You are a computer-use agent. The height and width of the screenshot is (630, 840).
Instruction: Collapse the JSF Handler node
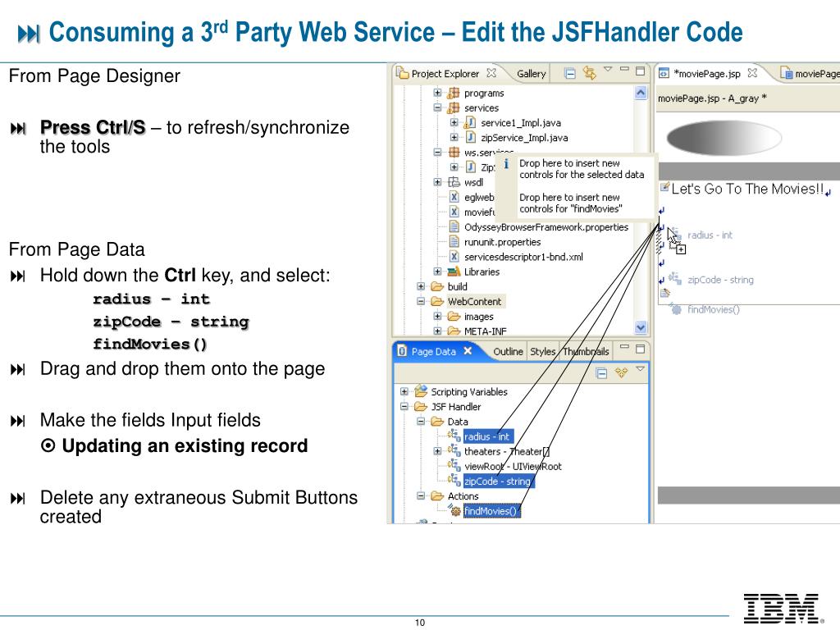click(404, 407)
